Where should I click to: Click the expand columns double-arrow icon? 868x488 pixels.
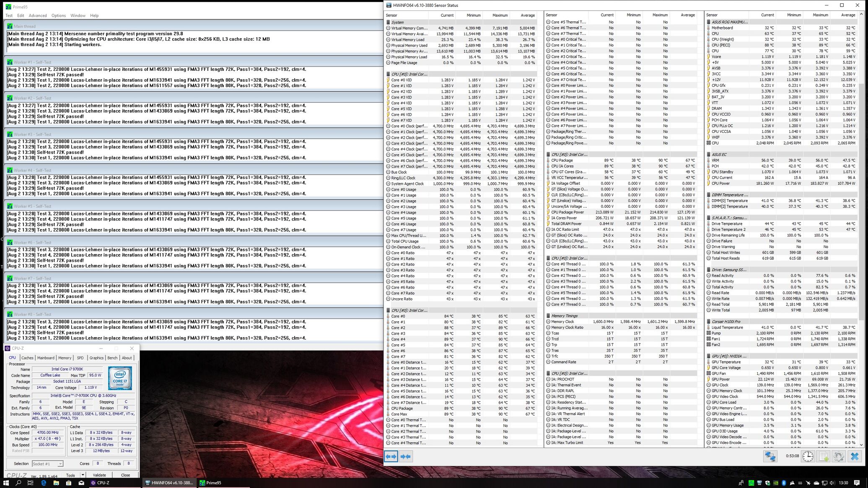pyautogui.click(x=391, y=457)
